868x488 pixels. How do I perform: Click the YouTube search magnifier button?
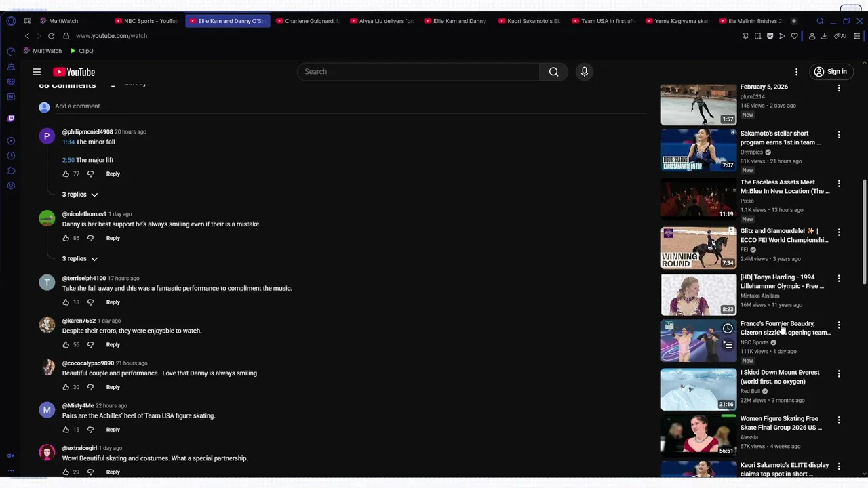click(x=554, y=72)
